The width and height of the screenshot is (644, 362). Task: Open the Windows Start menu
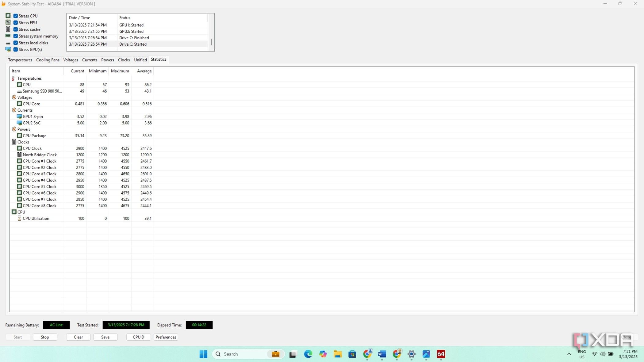203,354
